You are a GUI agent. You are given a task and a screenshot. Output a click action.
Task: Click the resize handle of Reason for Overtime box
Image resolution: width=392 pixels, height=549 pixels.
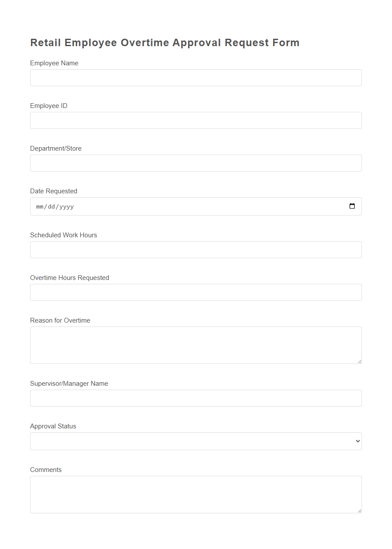click(x=359, y=361)
